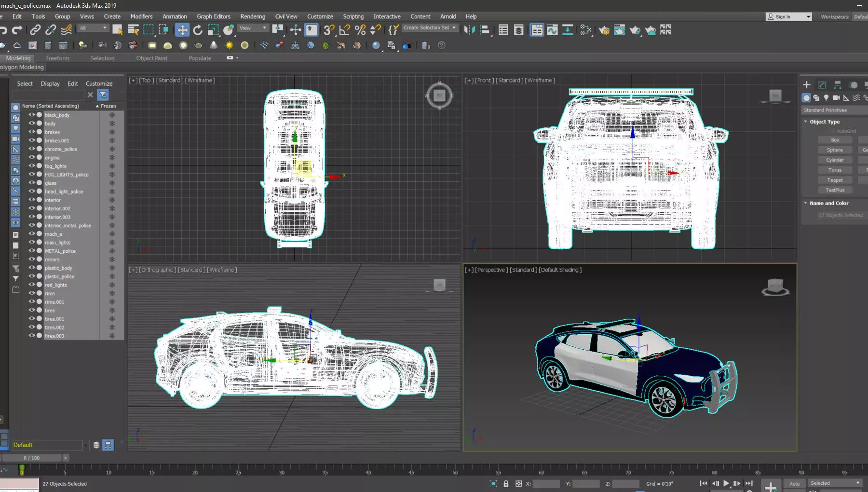
Task: Toggle frozen state for the body object
Action: (x=112, y=123)
